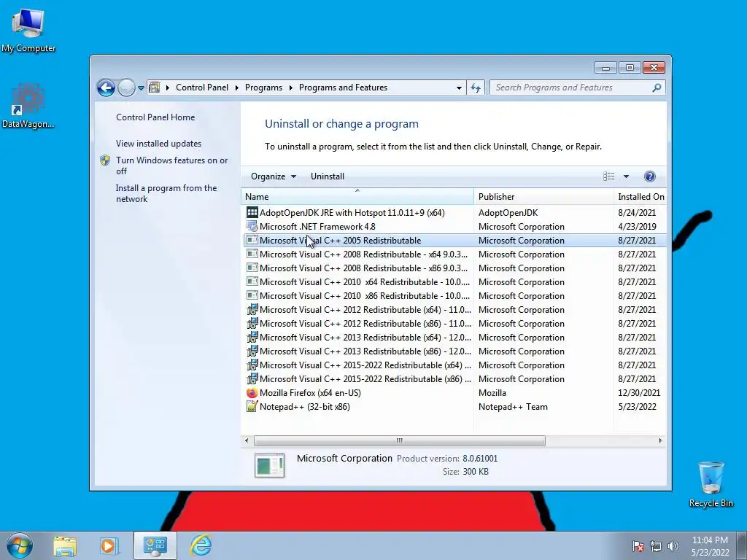Open Install a program from the network
This screenshot has width=747, height=560.
pos(166,193)
